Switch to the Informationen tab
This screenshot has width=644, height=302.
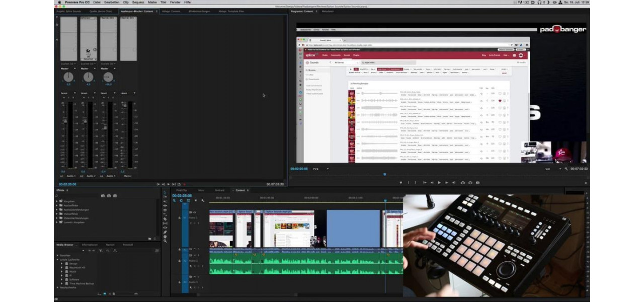pyautogui.click(x=90, y=245)
